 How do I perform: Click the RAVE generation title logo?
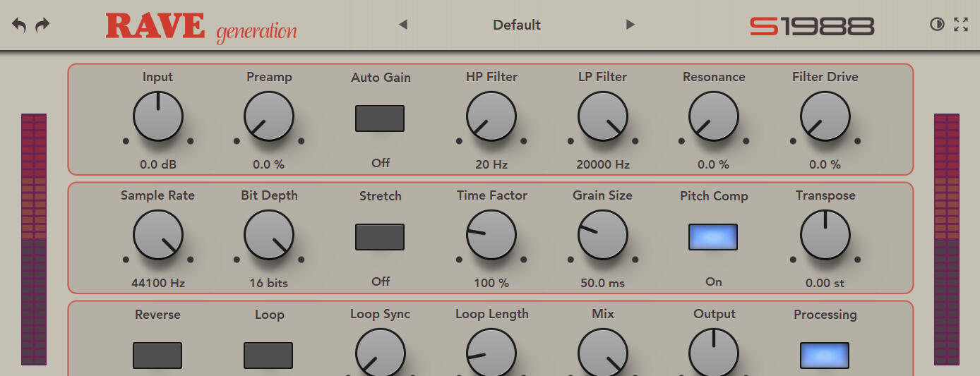(201, 28)
